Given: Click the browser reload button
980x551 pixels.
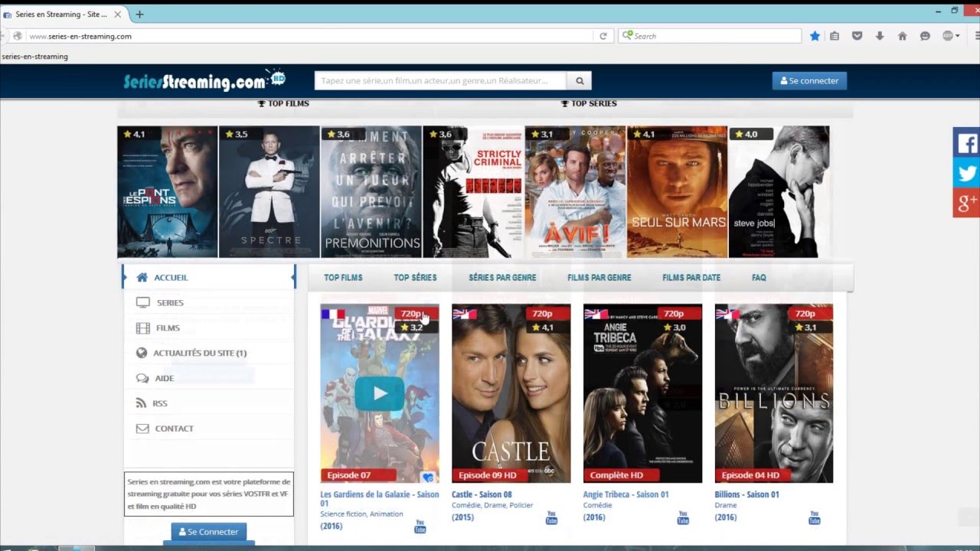Looking at the screenshot, I should point(603,36).
